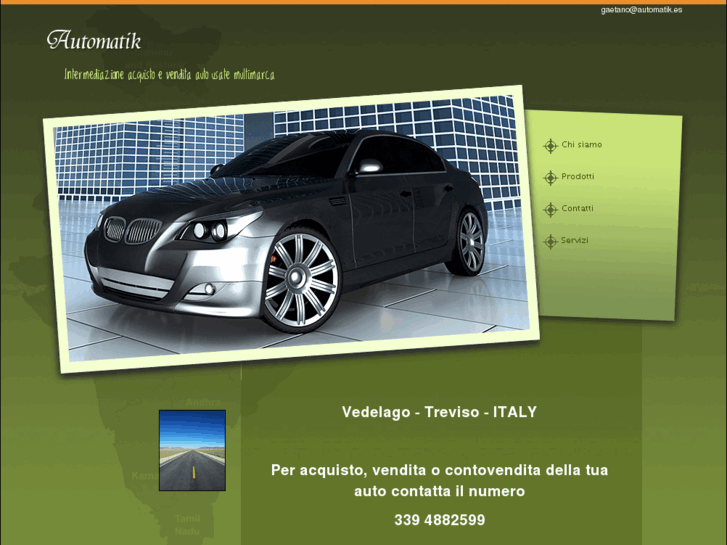Click the crosshair icon beside Chi siamo
727x545 pixels.
550,146
